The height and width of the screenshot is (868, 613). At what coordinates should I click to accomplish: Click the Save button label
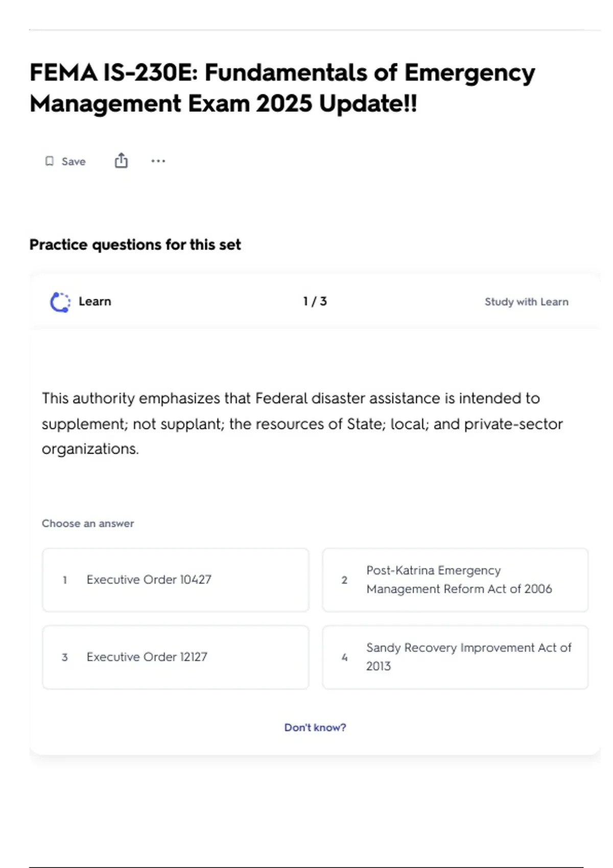click(74, 161)
